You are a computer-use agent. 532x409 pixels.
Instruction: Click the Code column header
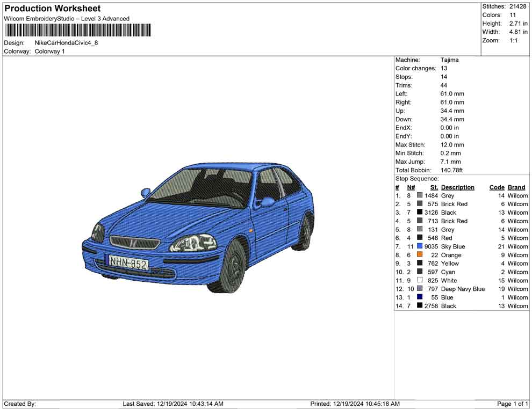point(497,187)
